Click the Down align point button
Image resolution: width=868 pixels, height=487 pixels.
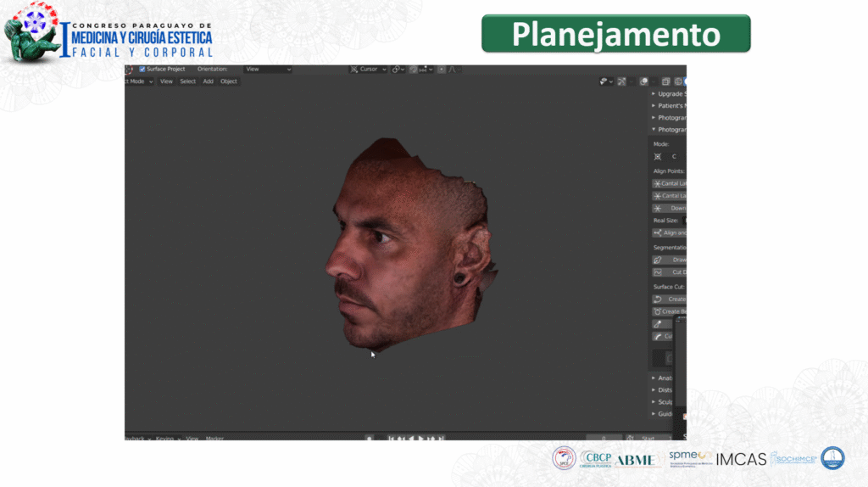point(670,209)
